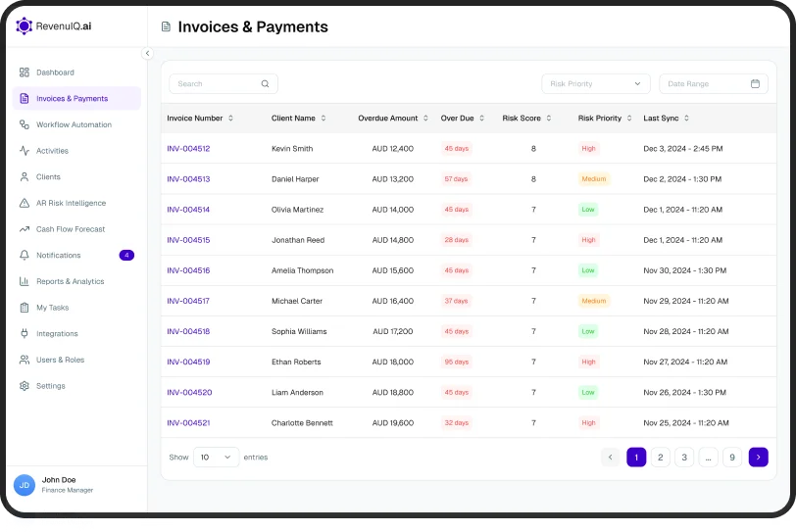The width and height of the screenshot is (796, 532).
Task: Click client name Amelia Thompson
Action: coord(302,270)
